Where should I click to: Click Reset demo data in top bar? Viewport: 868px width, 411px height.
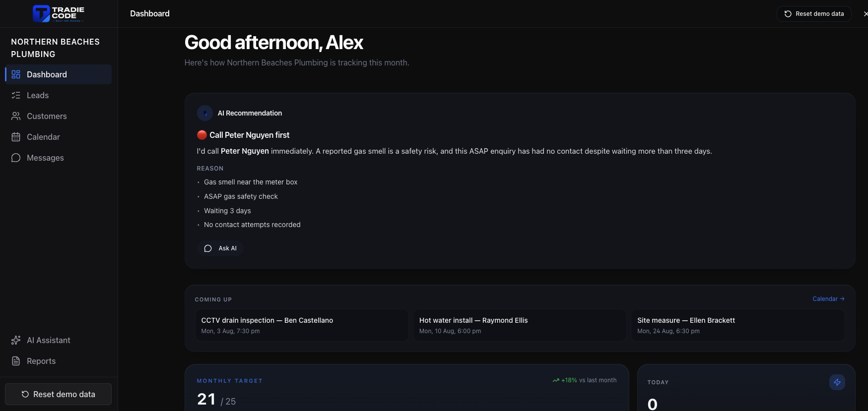tap(814, 14)
